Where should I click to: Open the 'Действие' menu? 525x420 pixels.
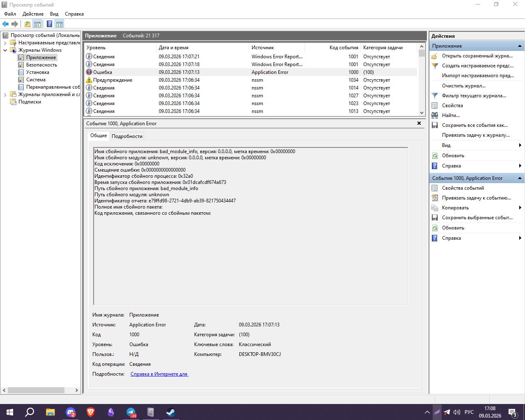click(33, 14)
